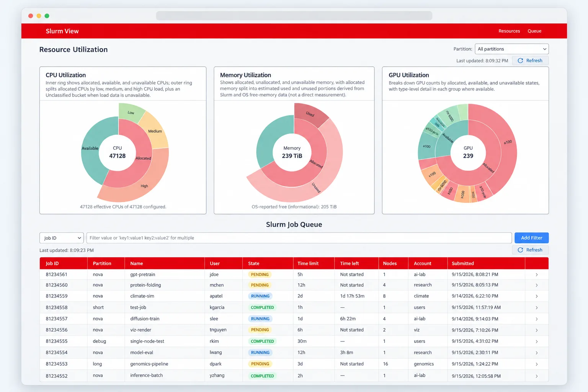
Task: Click the PENDING badge for gpt-pretrain
Action: tap(260, 274)
